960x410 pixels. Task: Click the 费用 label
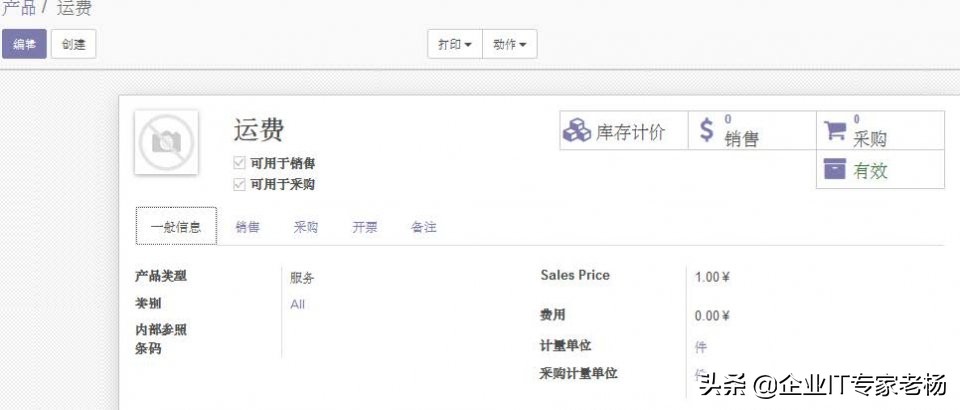point(552,315)
